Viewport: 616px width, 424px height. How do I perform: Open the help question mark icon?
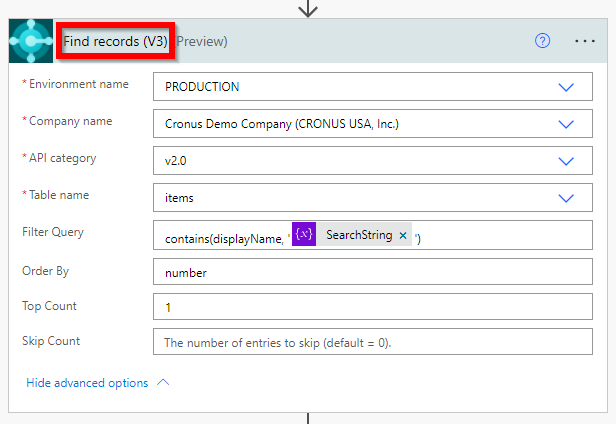coord(543,41)
